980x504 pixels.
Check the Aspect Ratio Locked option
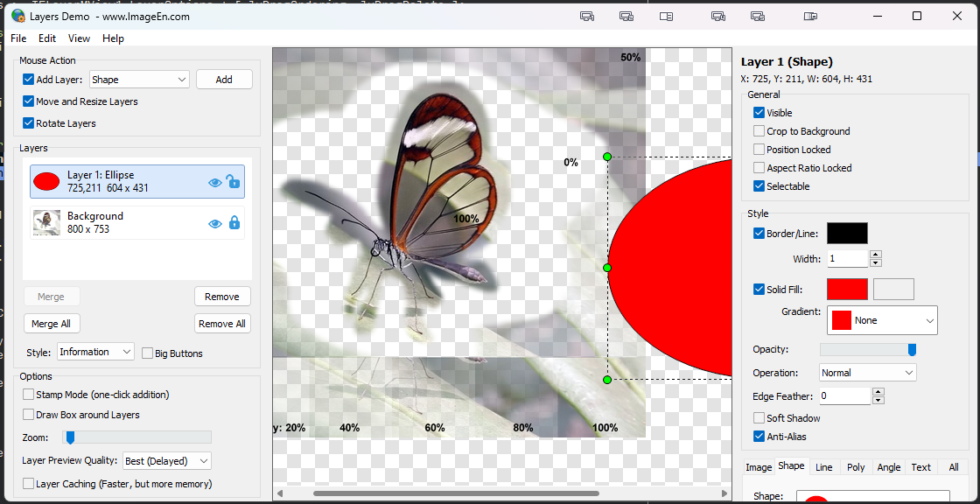(759, 168)
